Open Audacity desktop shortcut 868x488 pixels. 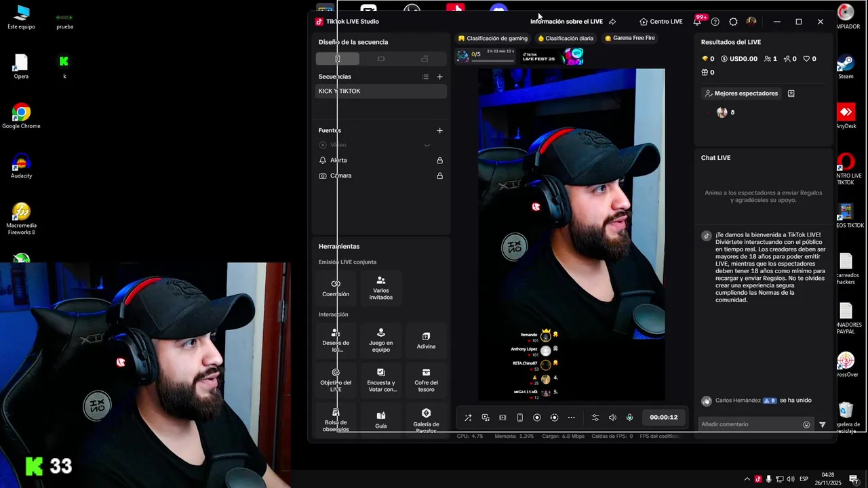[21, 167]
